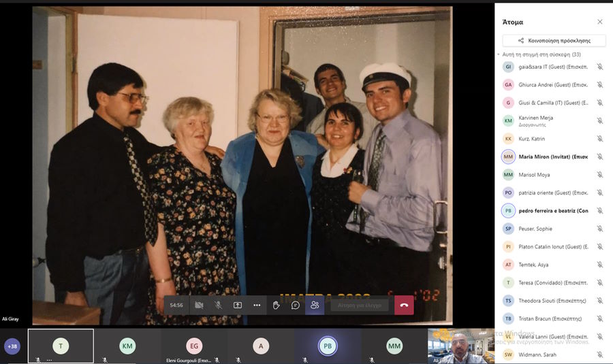613x364 pixels.
Task: Click the mic icon next to Karvinen Merja
Action: (599, 121)
